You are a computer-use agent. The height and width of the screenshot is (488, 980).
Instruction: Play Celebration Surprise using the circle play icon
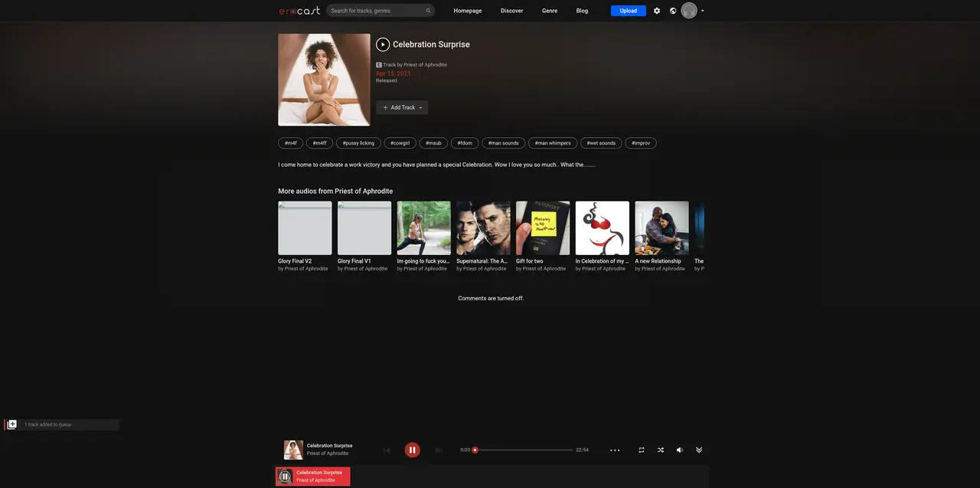click(x=383, y=44)
